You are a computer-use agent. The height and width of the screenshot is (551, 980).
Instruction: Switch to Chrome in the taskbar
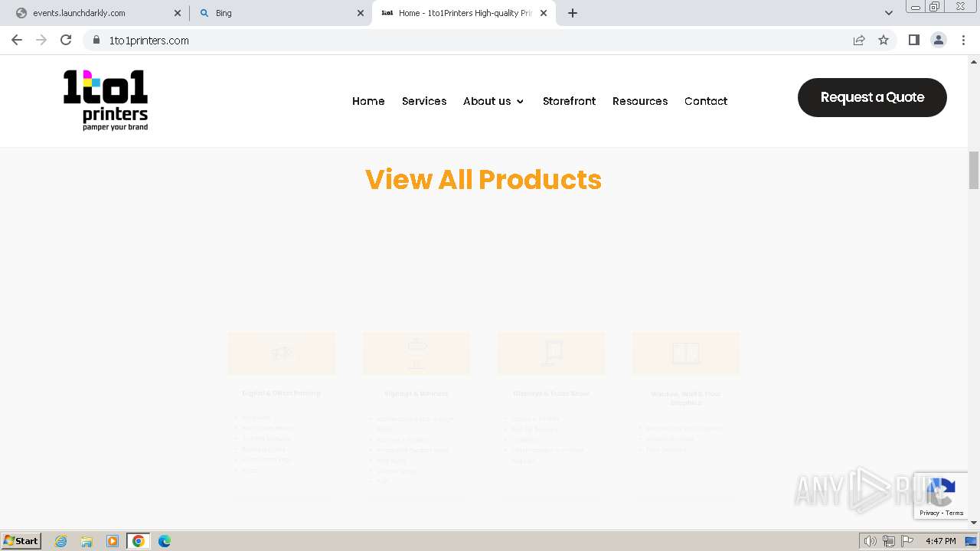point(139,541)
